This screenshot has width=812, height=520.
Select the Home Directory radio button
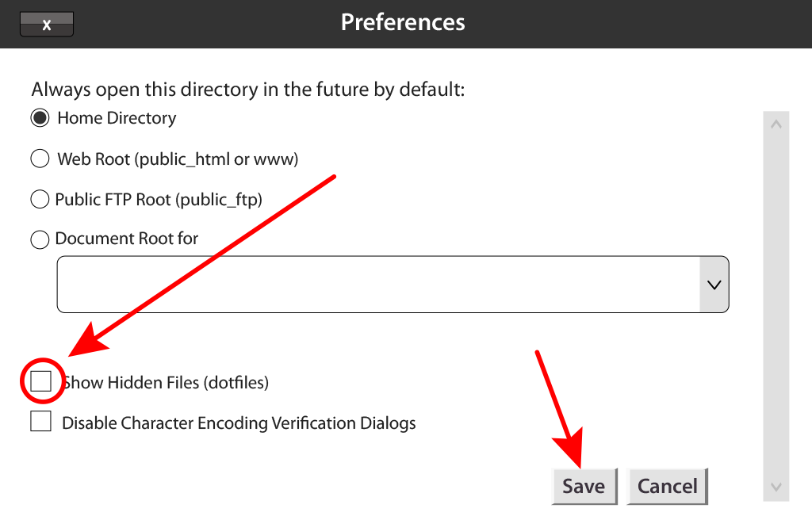(x=40, y=118)
